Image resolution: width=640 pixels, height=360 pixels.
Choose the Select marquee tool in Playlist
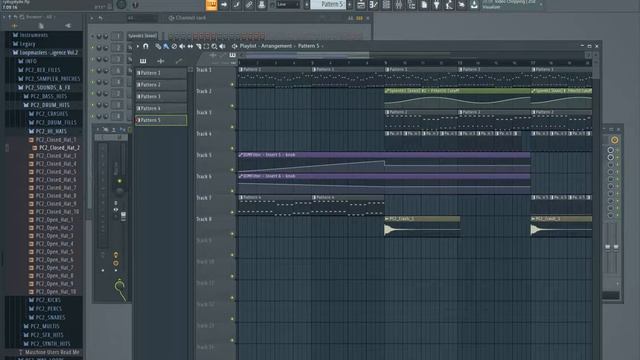[x=206, y=47]
